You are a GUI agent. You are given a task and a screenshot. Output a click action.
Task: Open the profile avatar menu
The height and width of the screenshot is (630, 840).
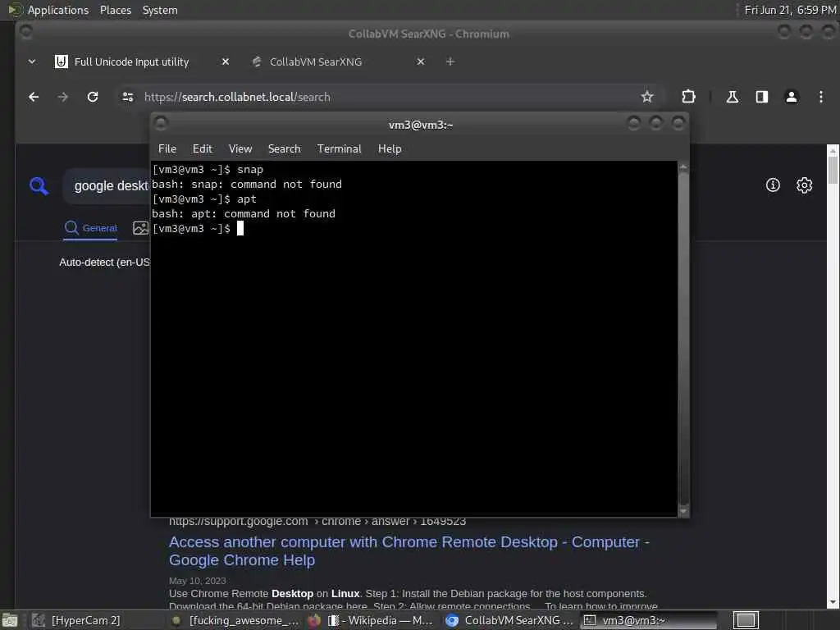point(792,97)
